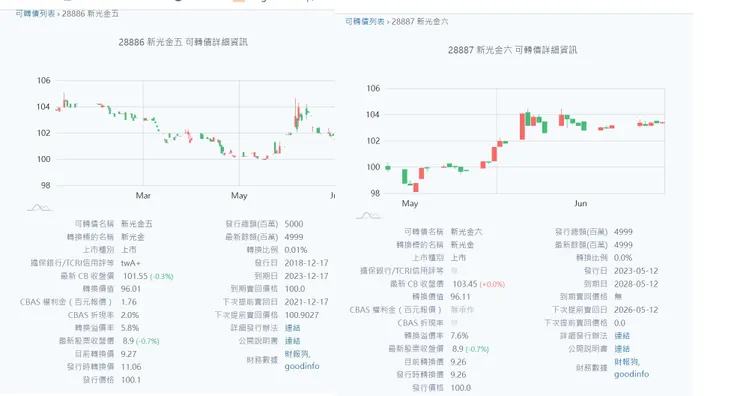The image size is (740, 396).
Task: Open 財報狗 link in 新光金五 panel
Action: pyautogui.click(x=297, y=354)
